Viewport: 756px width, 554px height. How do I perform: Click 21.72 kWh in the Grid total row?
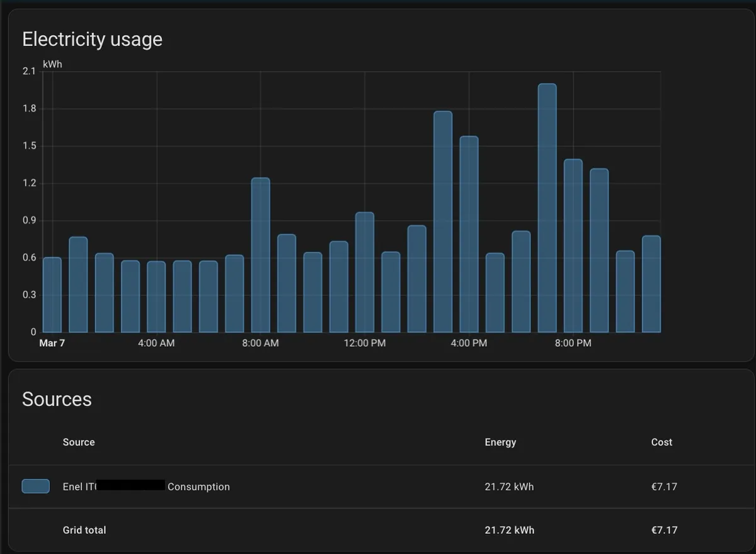[x=509, y=530]
